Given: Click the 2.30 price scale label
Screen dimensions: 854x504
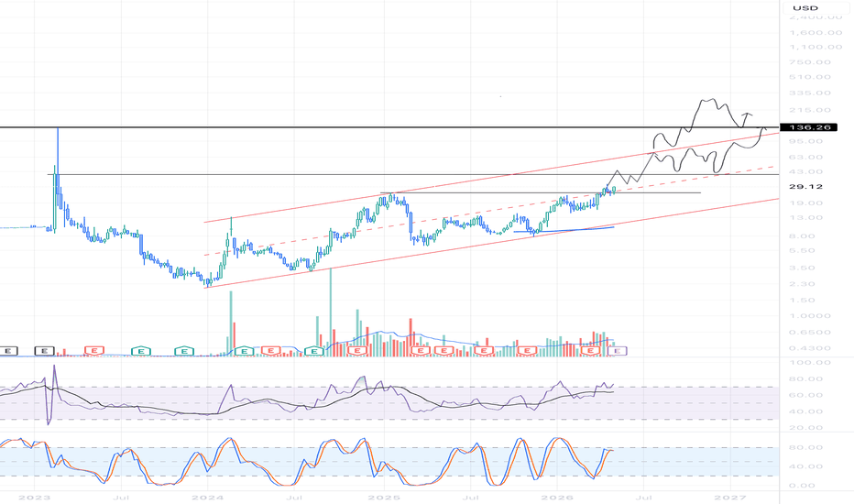Looking at the screenshot, I should click(x=803, y=284).
